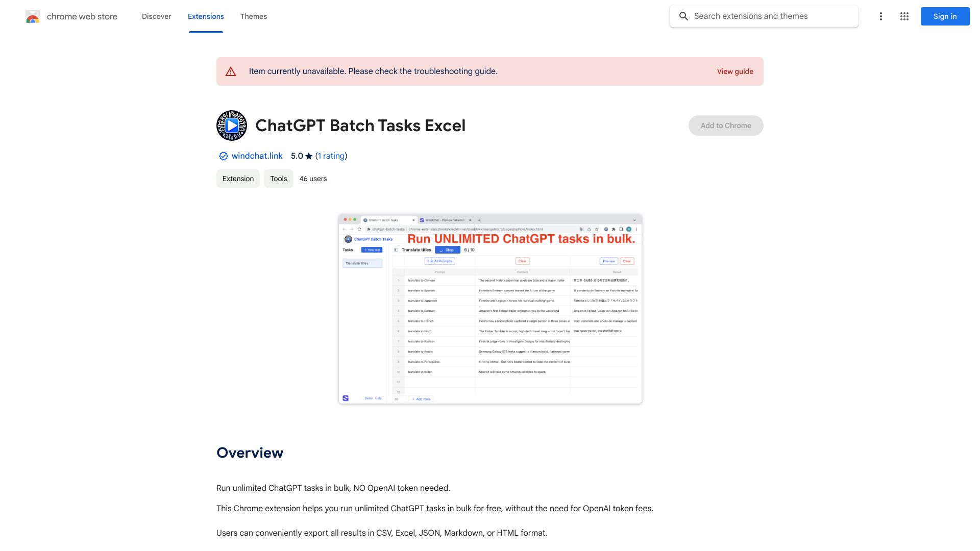Click the star rating icon
The image size is (980, 551).
point(309,156)
